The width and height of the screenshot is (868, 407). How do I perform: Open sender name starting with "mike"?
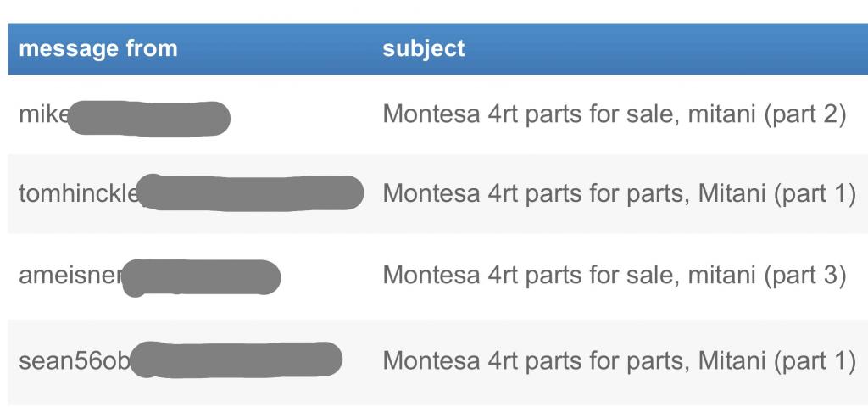click(42, 114)
